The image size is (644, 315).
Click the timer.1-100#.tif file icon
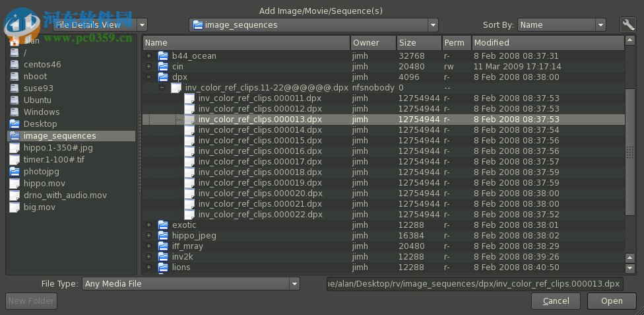pyautogui.click(x=15, y=160)
